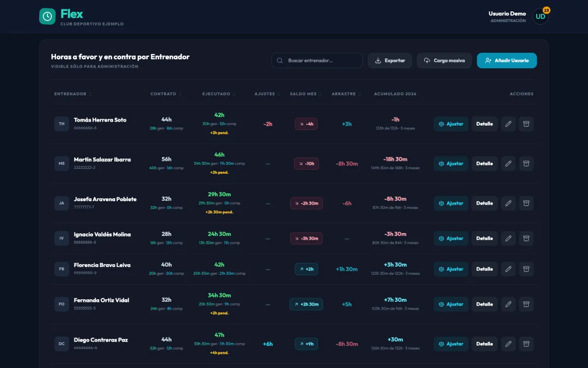View Detalle for Ignacio Valdés Molina
The width and height of the screenshot is (588, 368).
click(485, 238)
